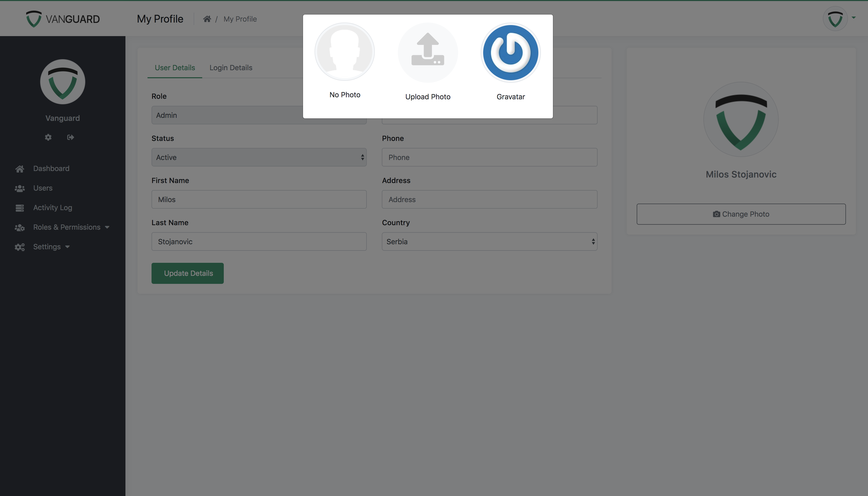Viewport: 868px width, 496px height.
Task: Click the No Photo label
Action: [345, 95]
